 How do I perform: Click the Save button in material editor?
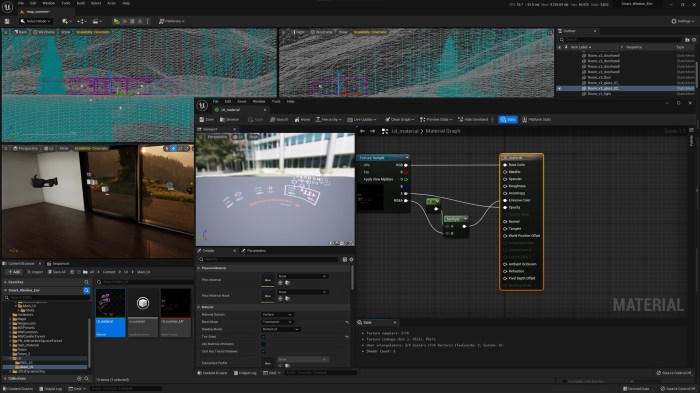(207, 120)
